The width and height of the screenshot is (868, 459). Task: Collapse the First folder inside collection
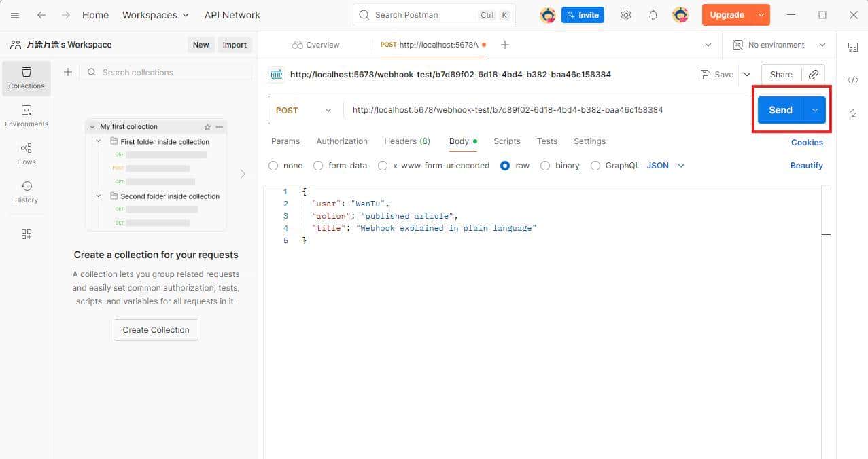click(98, 141)
